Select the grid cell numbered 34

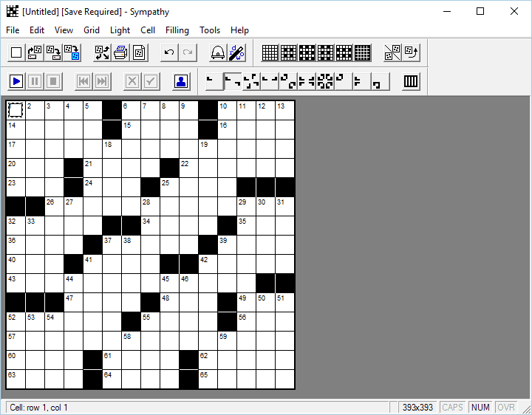pos(150,225)
